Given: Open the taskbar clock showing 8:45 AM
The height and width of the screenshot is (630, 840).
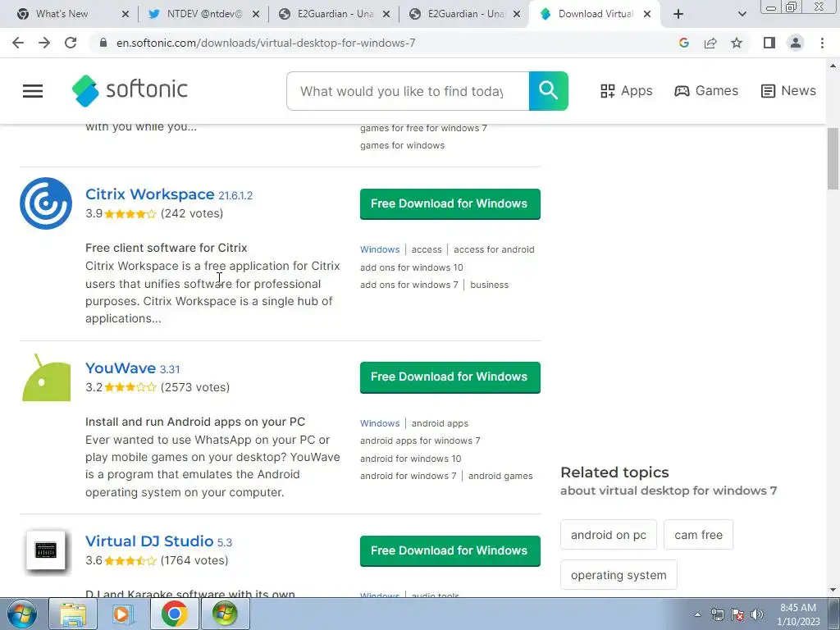Looking at the screenshot, I should pyautogui.click(x=798, y=614).
